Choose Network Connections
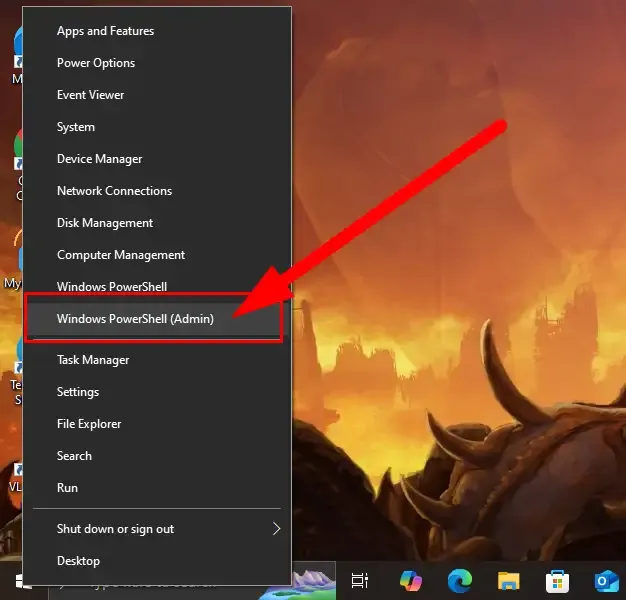The image size is (626, 600). pos(157,191)
